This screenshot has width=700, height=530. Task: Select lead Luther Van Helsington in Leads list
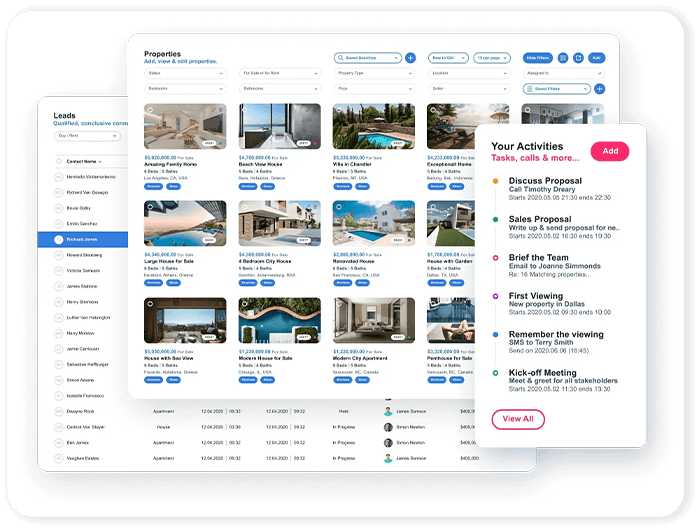pos(88,317)
